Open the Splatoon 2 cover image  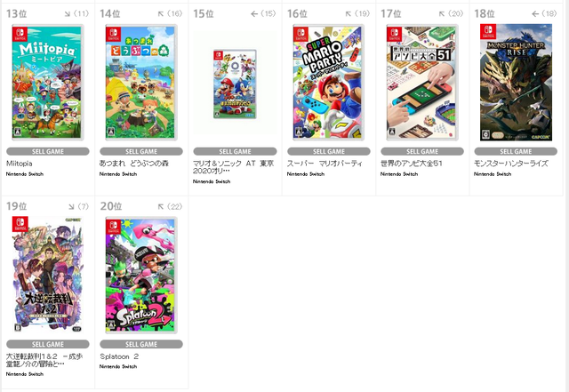coord(141,275)
